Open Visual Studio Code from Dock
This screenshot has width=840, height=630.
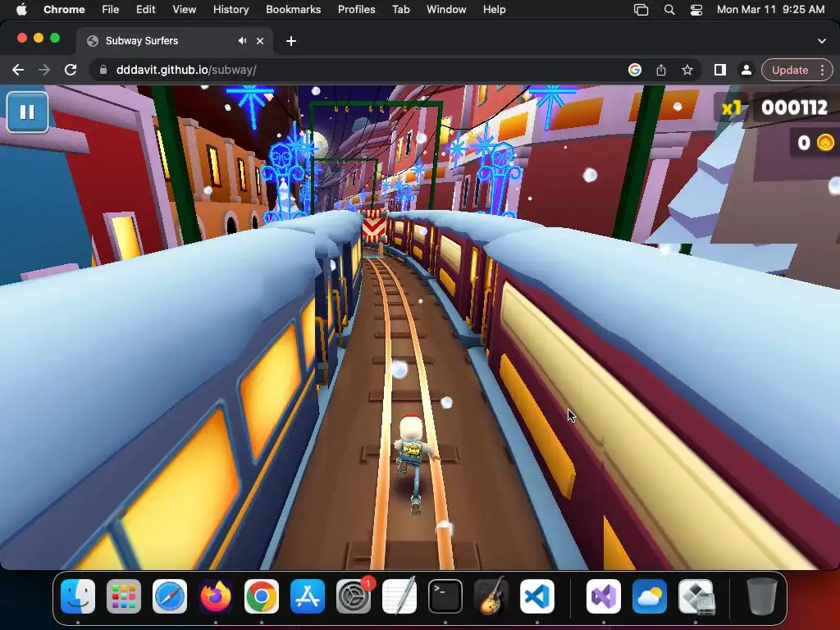pyautogui.click(x=537, y=596)
